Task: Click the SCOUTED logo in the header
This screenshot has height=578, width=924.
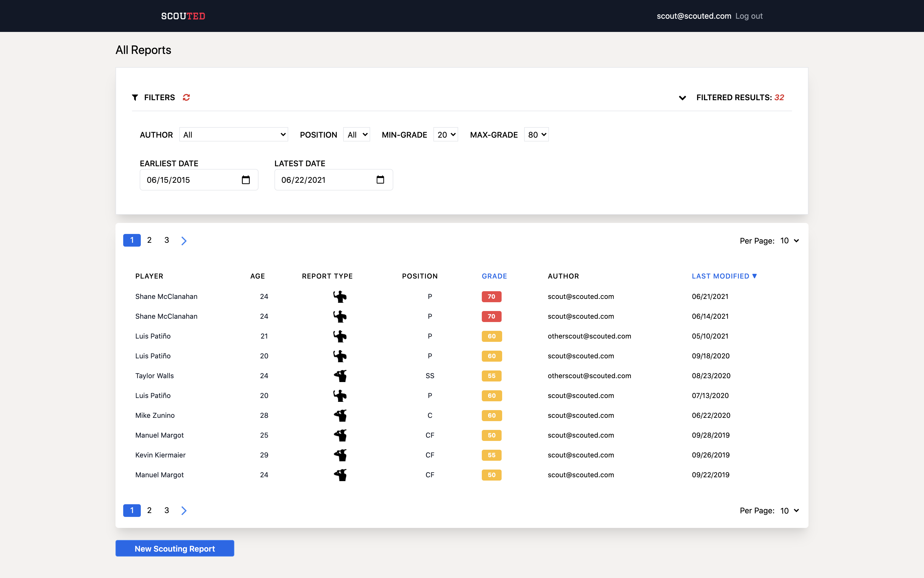Action: click(x=183, y=16)
